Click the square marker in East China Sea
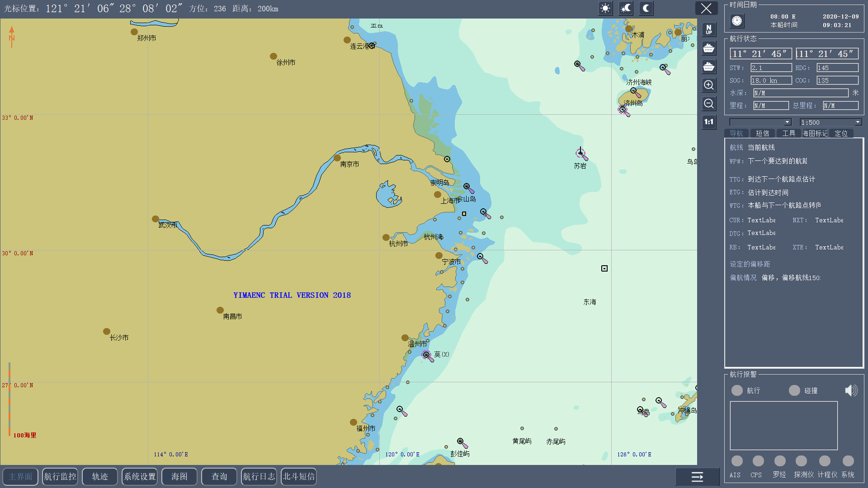 (x=604, y=268)
